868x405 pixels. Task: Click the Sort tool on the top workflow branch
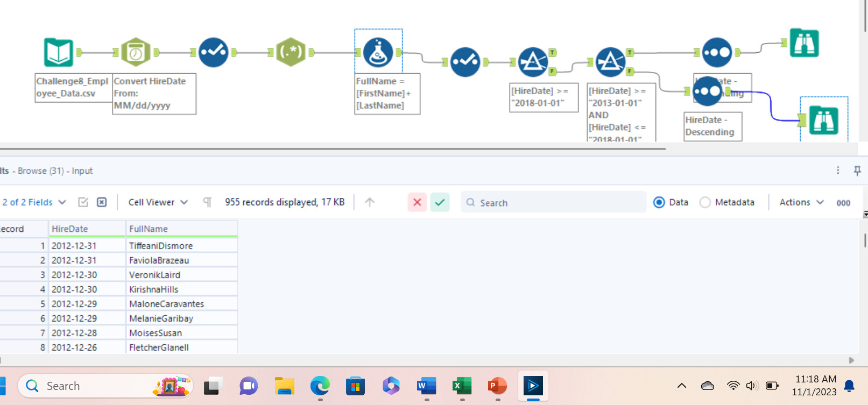pyautogui.click(x=717, y=52)
